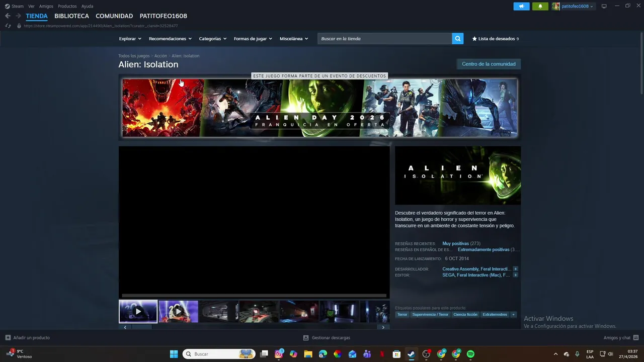Click the Task View taskbar icon
This screenshot has height=362, width=644.
[x=264, y=354]
